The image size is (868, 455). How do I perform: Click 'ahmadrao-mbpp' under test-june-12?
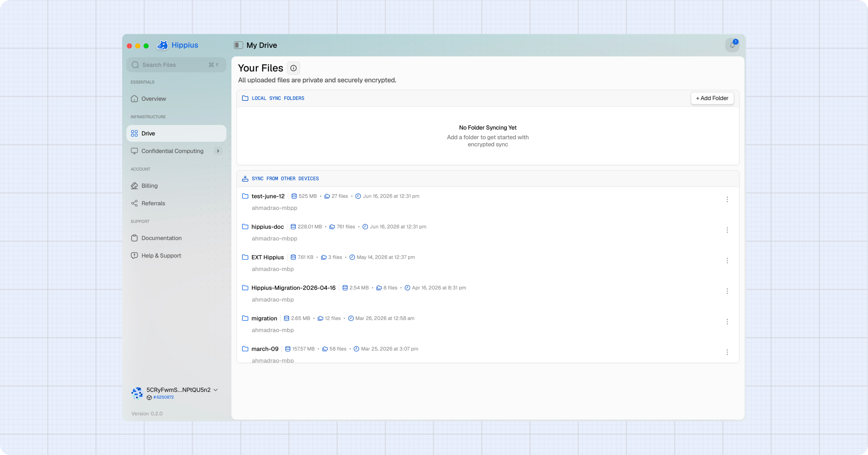[x=274, y=208]
